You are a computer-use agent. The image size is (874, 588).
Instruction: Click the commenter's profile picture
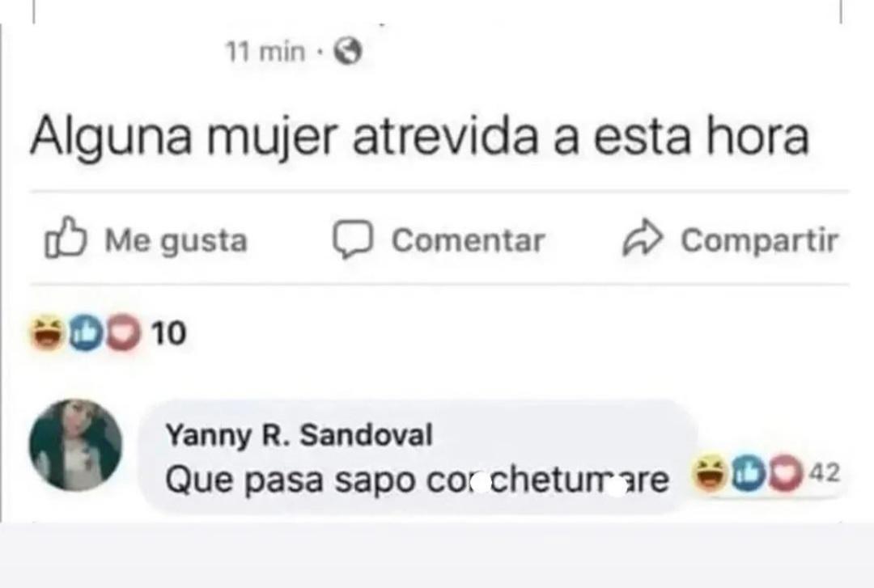[x=75, y=445]
